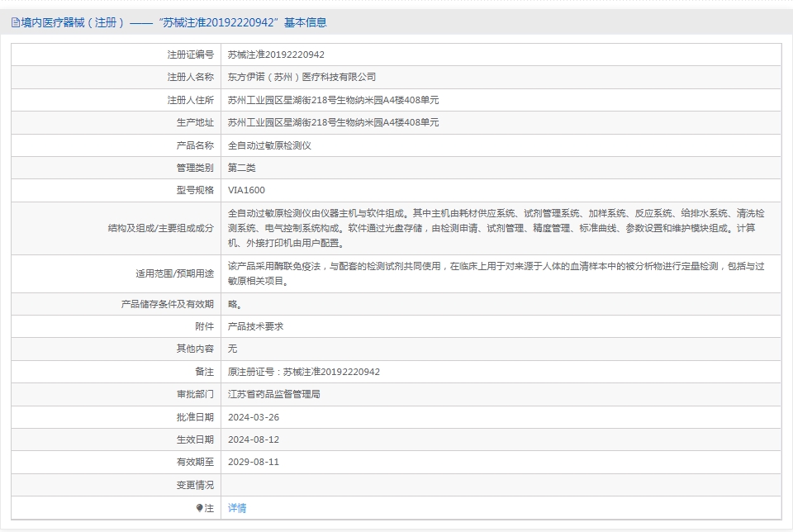Click the expiry date 2029-08-11

pyautogui.click(x=254, y=462)
